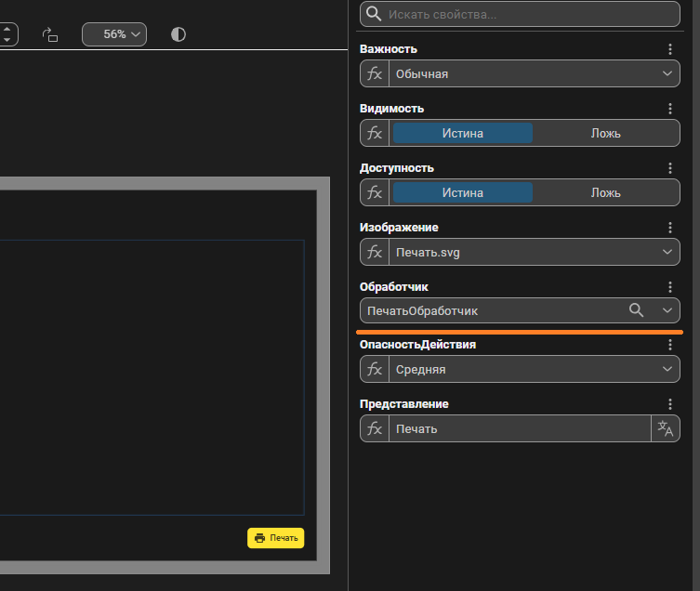The image size is (700, 591).
Task: Click the stepper arrows in the top toolbar
Action: [x=7, y=34]
